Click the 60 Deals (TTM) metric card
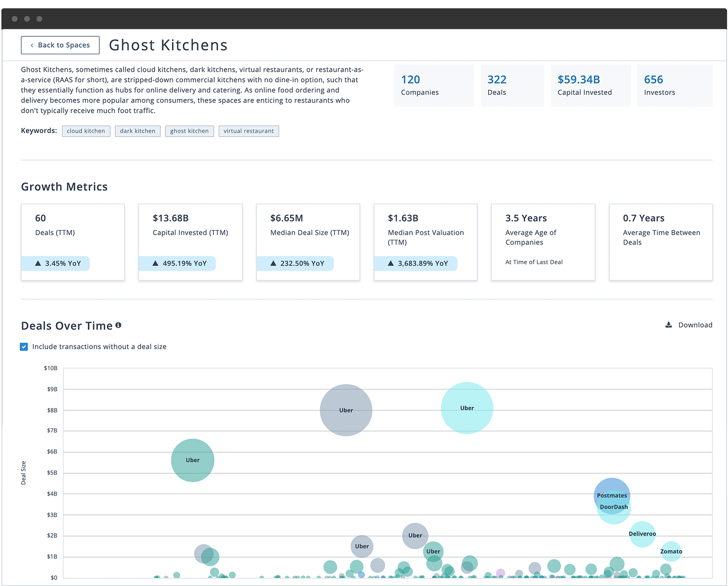728x586 pixels. (x=73, y=242)
